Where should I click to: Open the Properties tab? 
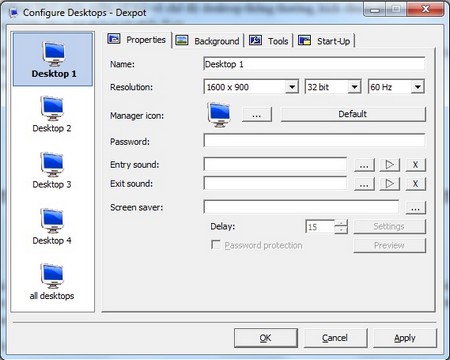137,40
